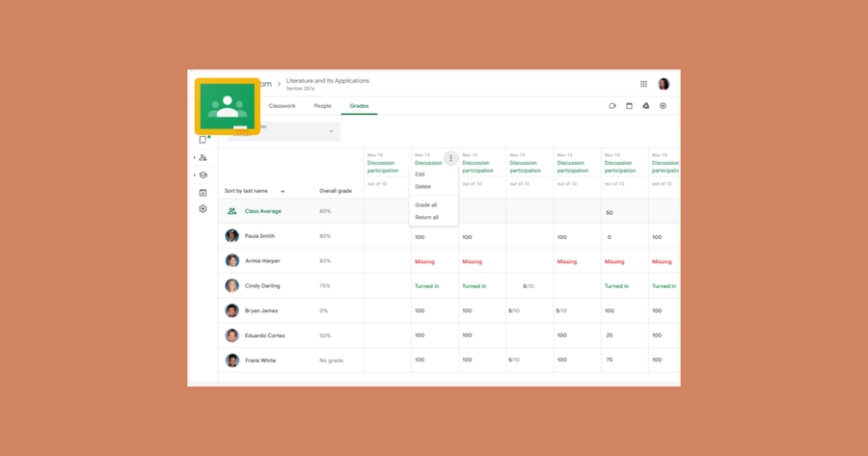Click Bryan James's avatar
Screen dimensions: 868x456
pos(231,310)
